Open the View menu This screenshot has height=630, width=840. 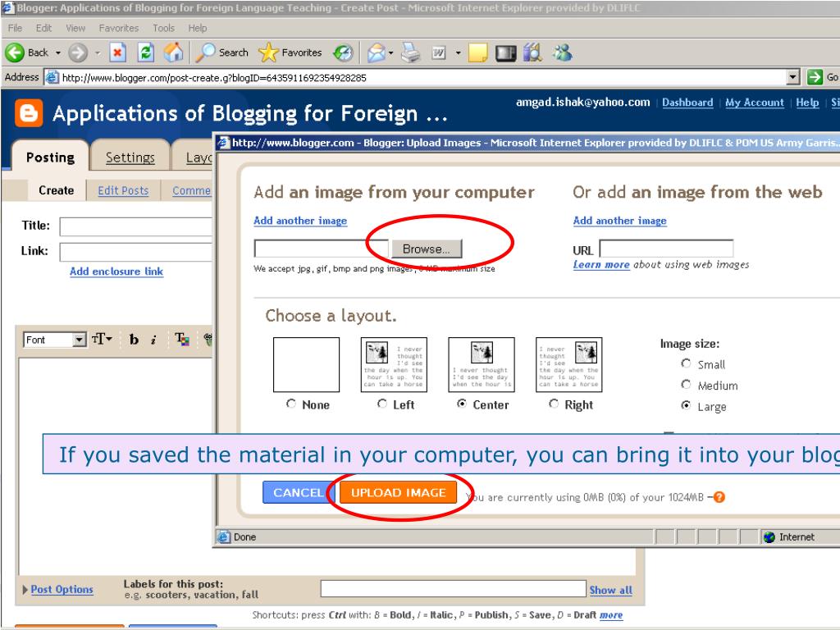tap(75, 28)
